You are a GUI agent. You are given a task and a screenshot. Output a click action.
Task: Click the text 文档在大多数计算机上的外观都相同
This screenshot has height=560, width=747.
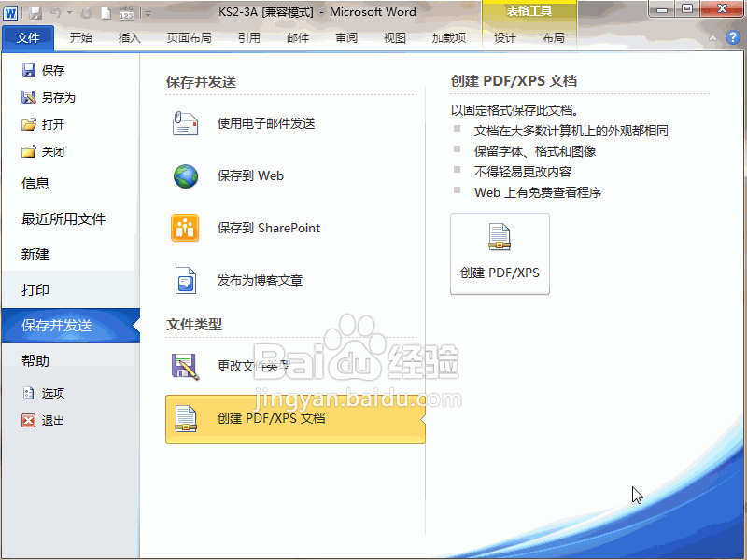571,131
